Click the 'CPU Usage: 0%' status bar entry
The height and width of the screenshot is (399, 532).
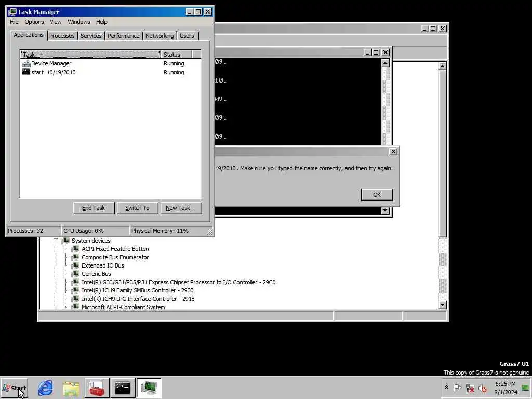(96, 231)
